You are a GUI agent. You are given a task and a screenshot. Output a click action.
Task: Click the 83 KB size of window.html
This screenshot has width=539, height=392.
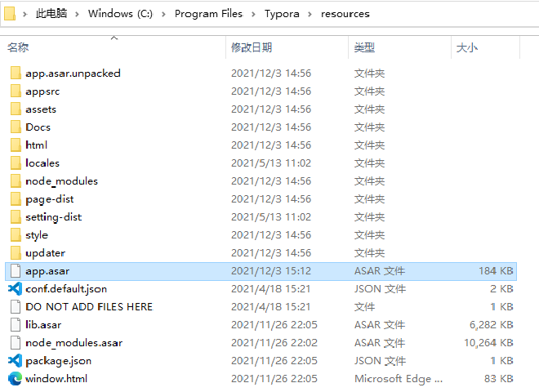coord(499,379)
